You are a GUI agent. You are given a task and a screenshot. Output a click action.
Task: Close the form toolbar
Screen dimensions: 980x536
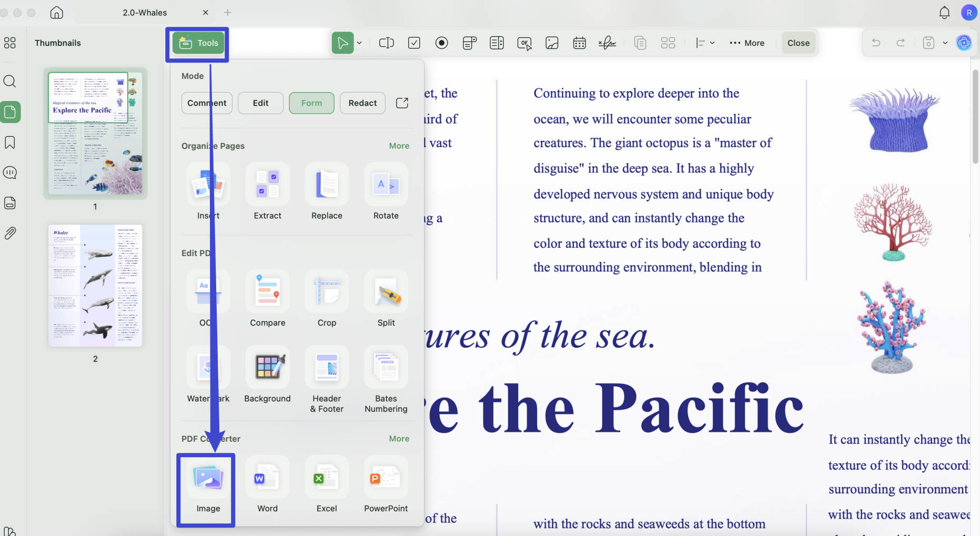[x=798, y=43]
